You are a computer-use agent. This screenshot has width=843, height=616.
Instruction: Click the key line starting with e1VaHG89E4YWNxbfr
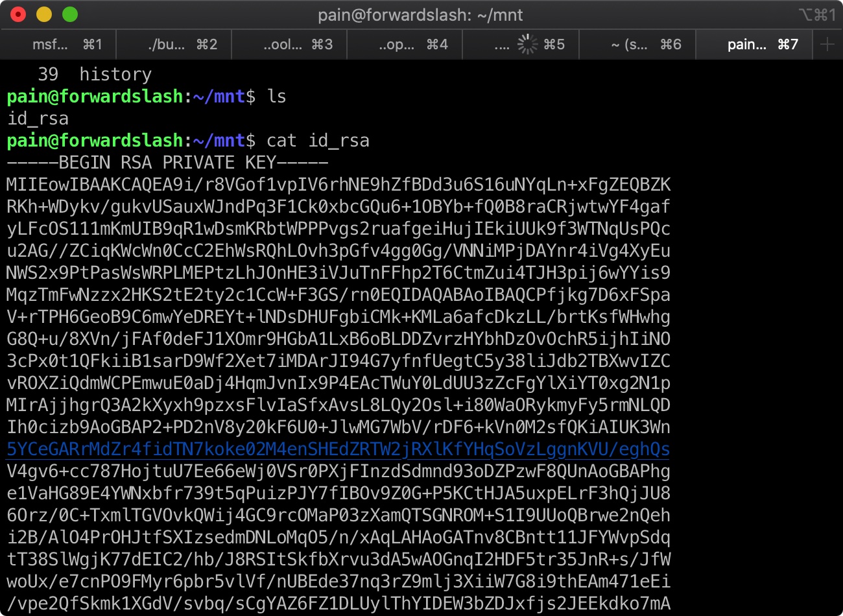pos(338,493)
